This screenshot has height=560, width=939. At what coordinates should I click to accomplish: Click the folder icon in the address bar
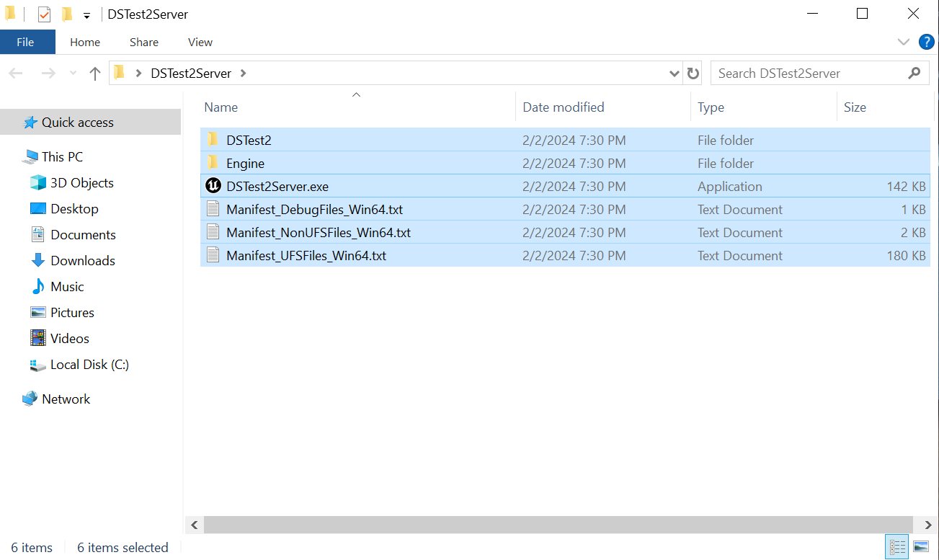click(120, 73)
